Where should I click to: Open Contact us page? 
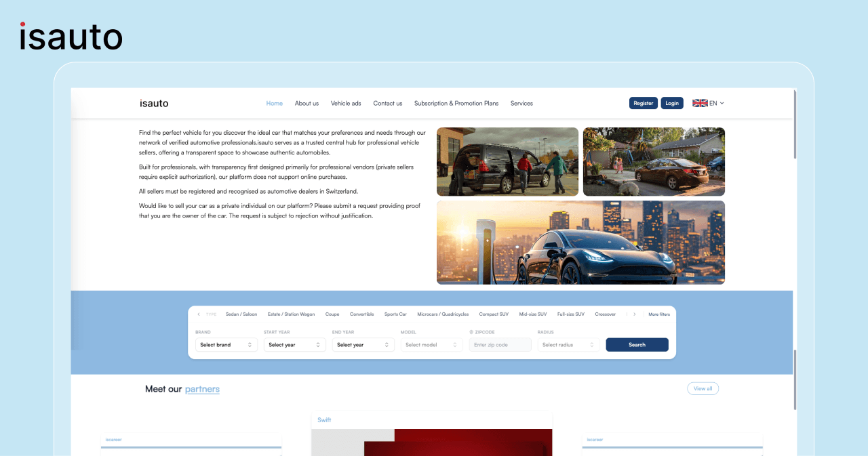[x=388, y=103]
